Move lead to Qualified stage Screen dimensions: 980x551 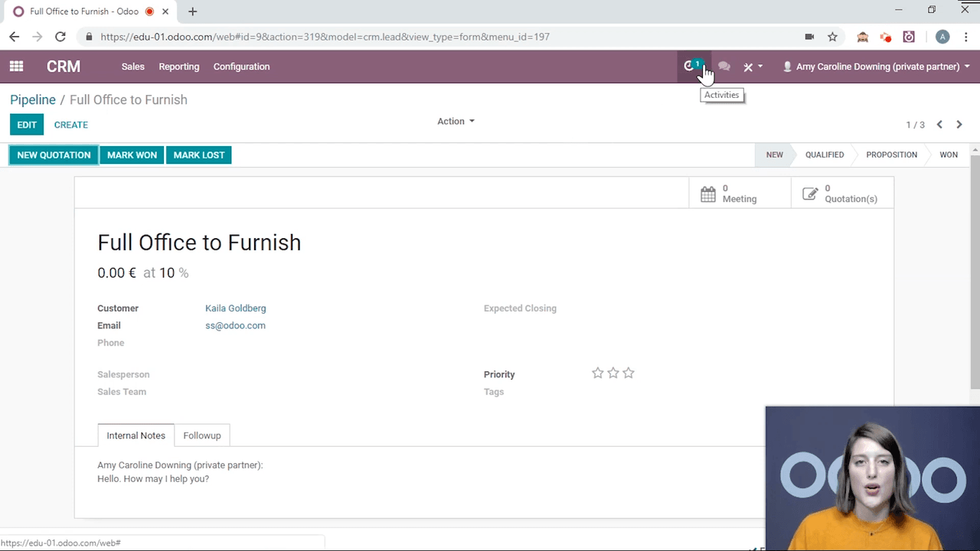tap(824, 155)
